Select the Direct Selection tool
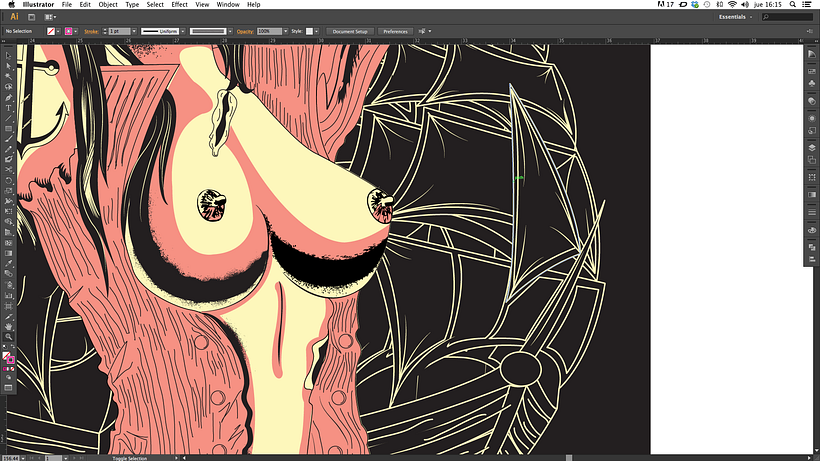The height and width of the screenshot is (461, 820). coord(8,66)
